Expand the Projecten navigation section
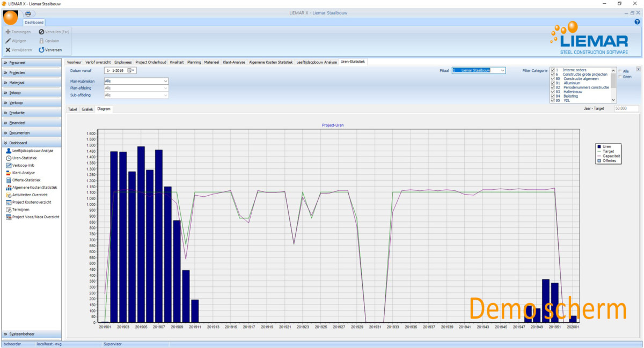Viewport: 644px width, 348px height. (x=31, y=72)
